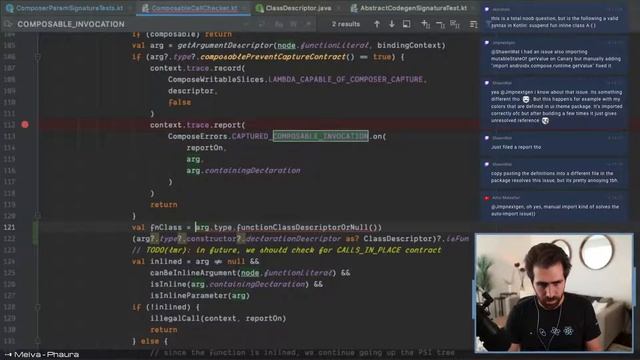Collapse the else block fold marker at line 131
This screenshot has width=640, height=360.
tap(37, 340)
